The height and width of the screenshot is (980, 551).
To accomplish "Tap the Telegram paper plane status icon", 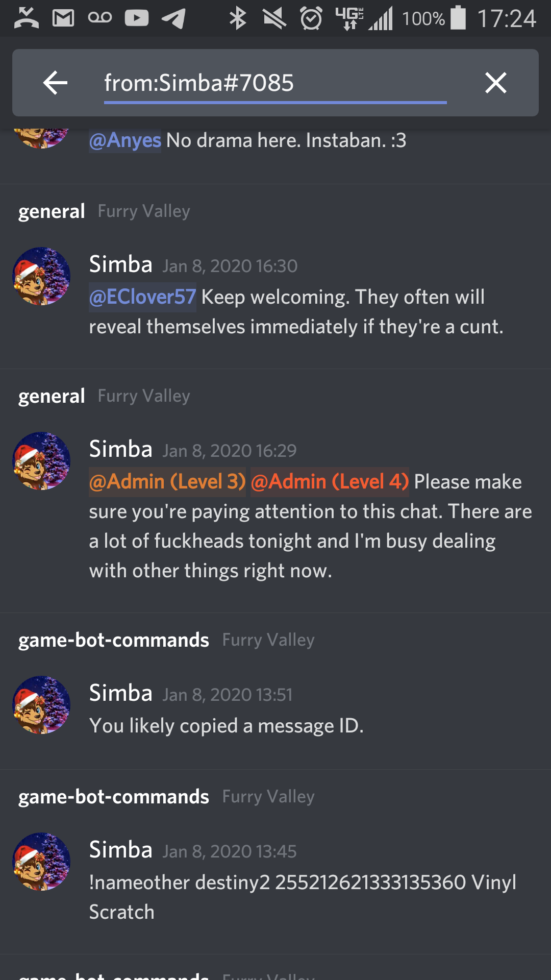I will [173, 18].
